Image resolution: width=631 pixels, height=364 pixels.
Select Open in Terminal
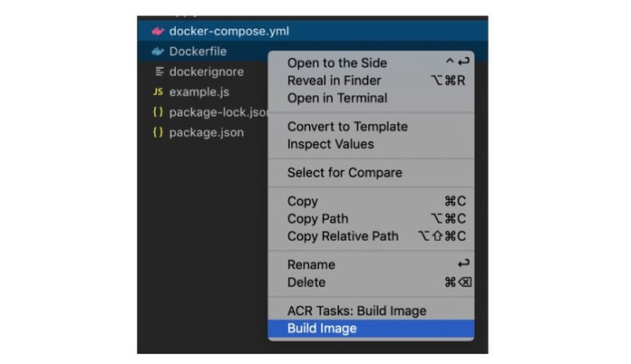[336, 98]
